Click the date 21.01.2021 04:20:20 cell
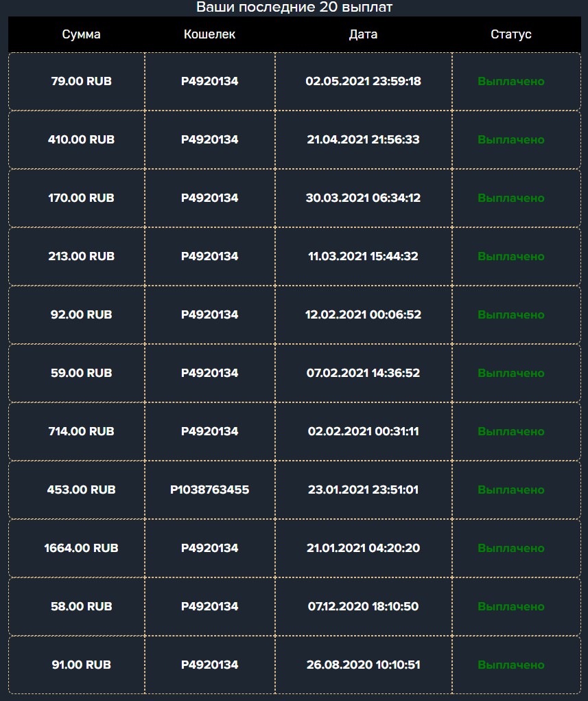This screenshot has height=701, width=588. [x=363, y=548]
